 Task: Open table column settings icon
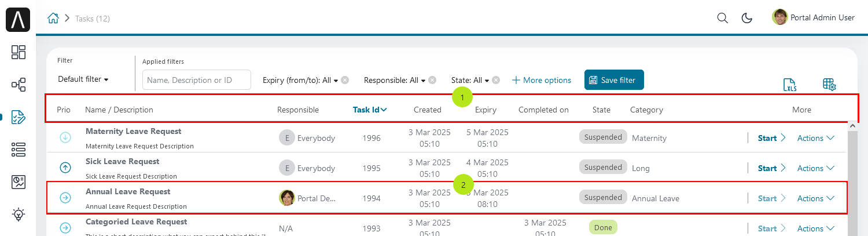click(829, 85)
